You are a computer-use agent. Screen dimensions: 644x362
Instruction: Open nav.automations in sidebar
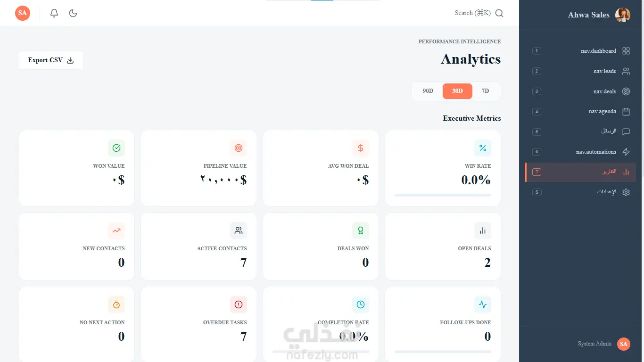pos(580,152)
